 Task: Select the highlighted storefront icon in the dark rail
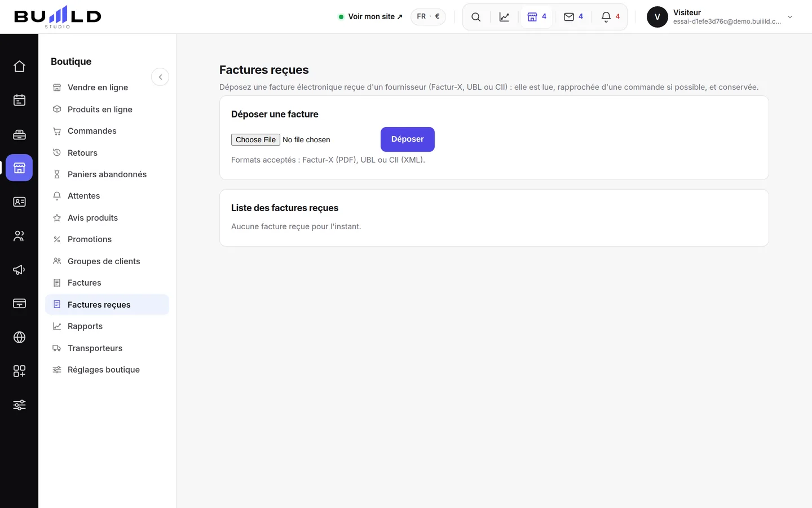[19, 168]
